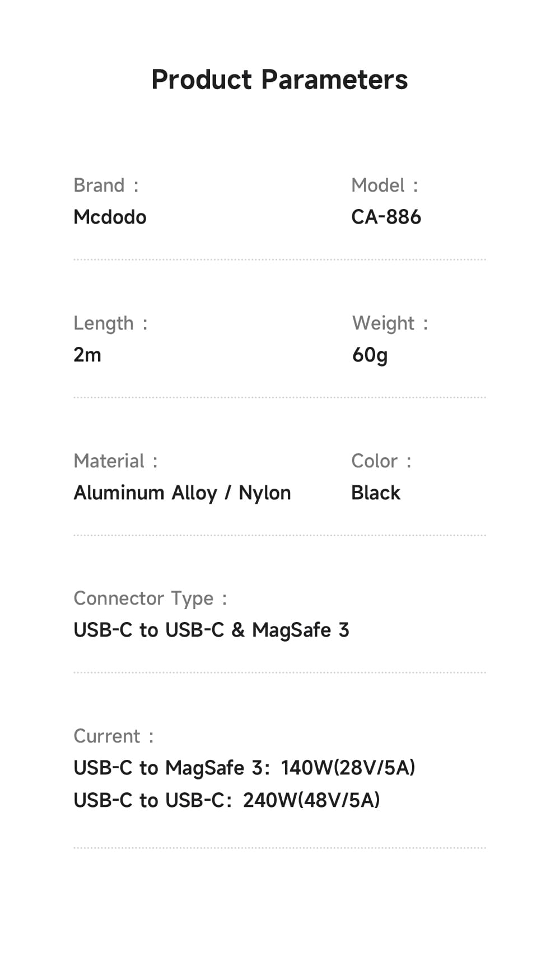Select the Black color value
Viewport: 560px width, 970px height.
(x=376, y=493)
